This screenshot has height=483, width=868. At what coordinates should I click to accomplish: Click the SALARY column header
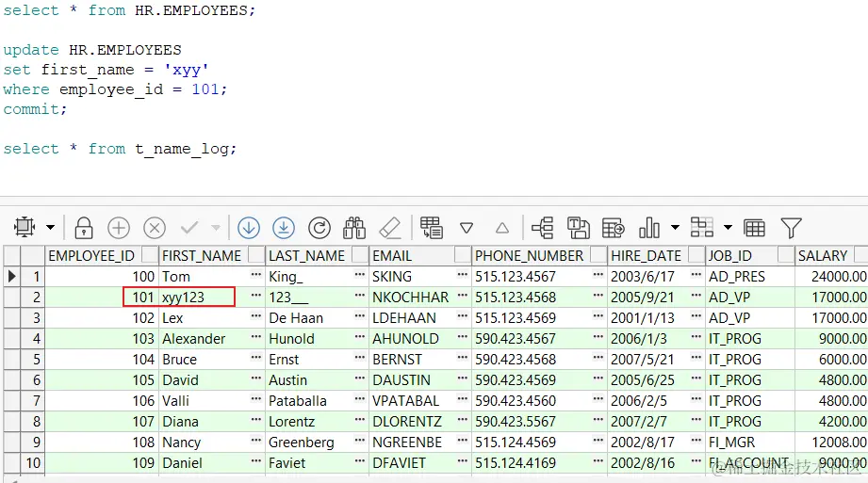831,255
